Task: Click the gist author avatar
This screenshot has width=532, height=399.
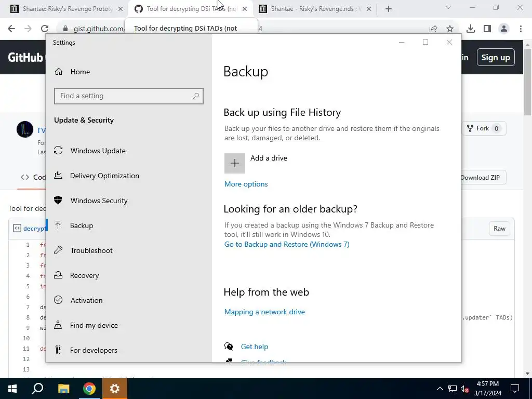Action: [25, 129]
